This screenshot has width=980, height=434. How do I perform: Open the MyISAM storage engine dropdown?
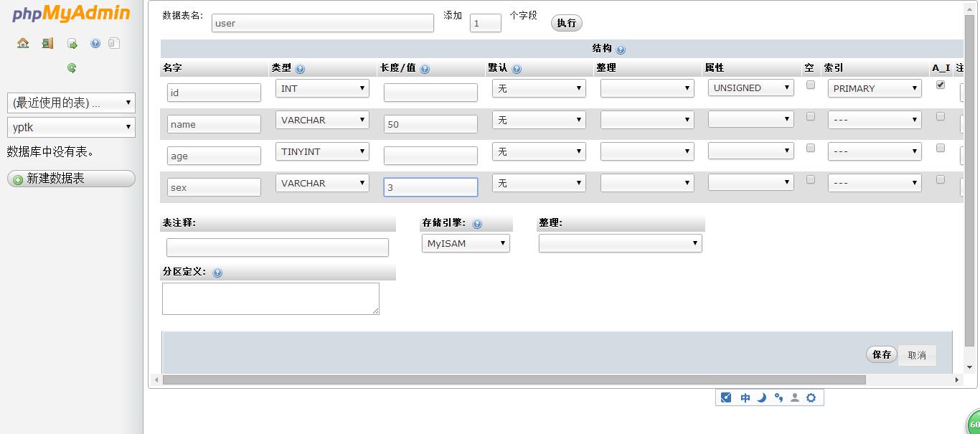(x=466, y=243)
